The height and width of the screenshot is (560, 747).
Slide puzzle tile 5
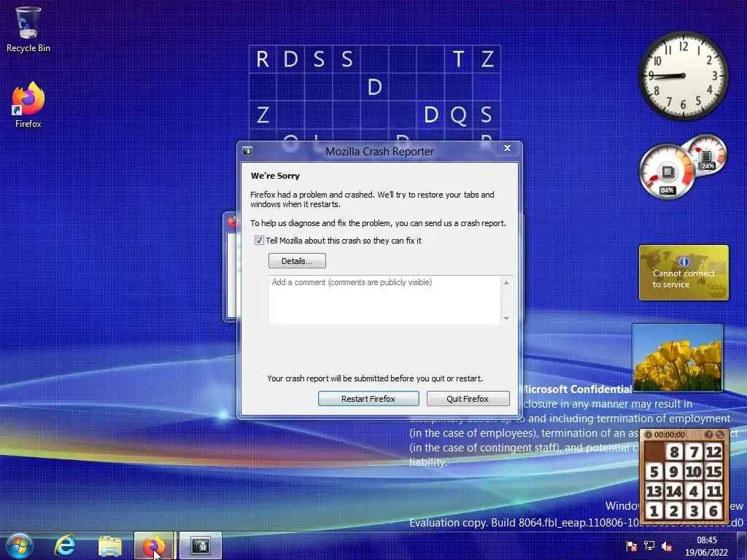tap(654, 472)
